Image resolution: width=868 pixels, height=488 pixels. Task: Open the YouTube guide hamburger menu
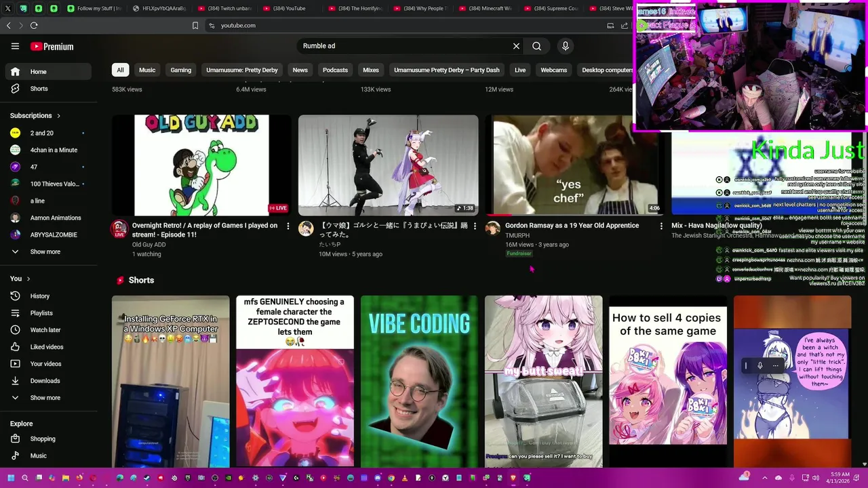[x=15, y=46]
